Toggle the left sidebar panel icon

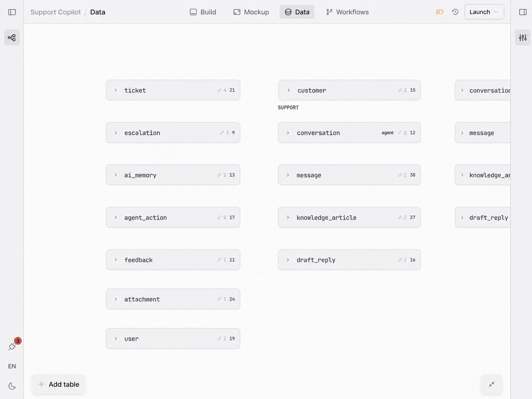coord(12,12)
